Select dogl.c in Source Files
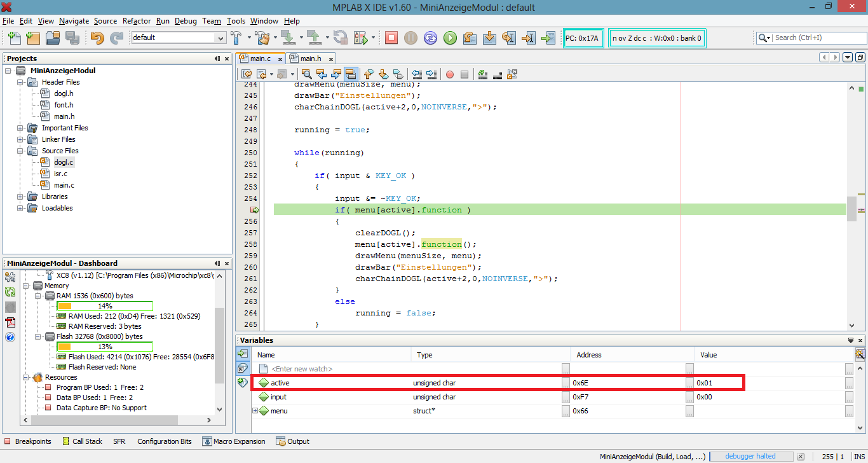This screenshot has height=463, width=868. pyautogui.click(x=64, y=162)
